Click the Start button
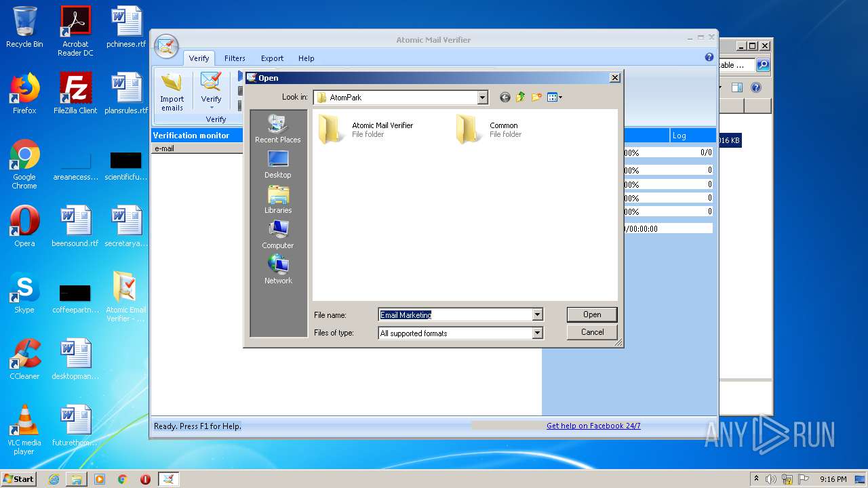This screenshot has width=868, height=488. click(x=19, y=479)
